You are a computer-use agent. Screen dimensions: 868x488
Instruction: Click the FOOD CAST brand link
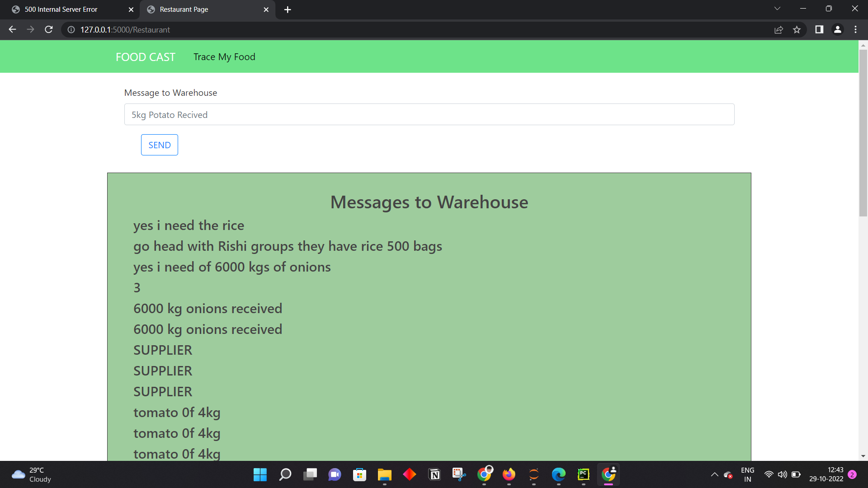pyautogui.click(x=145, y=57)
